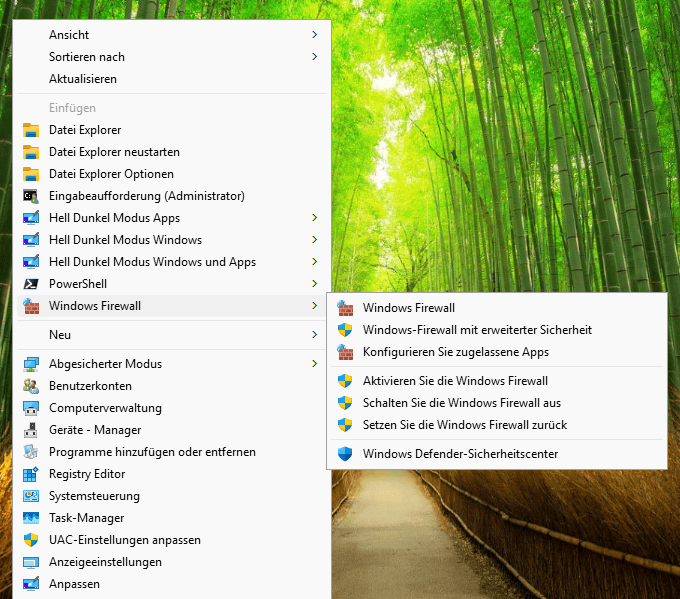Image resolution: width=680 pixels, height=599 pixels.
Task: Open Windows Defender-Sicherheitscenter entry
Action: (x=497, y=454)
